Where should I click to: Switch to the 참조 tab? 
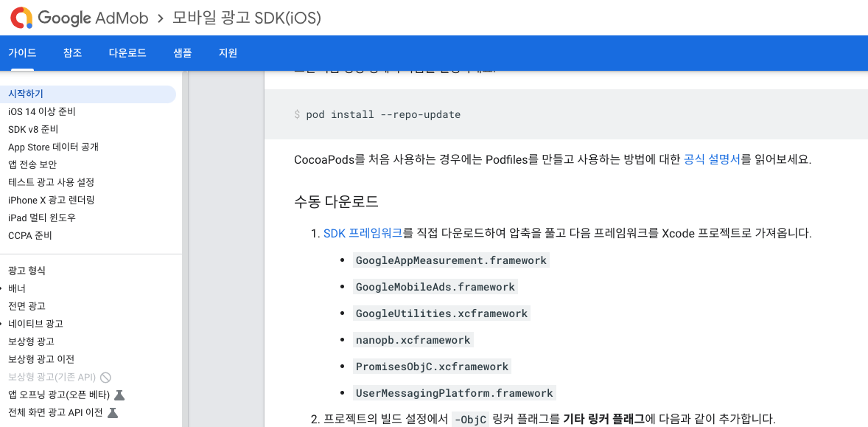point(72,53)
